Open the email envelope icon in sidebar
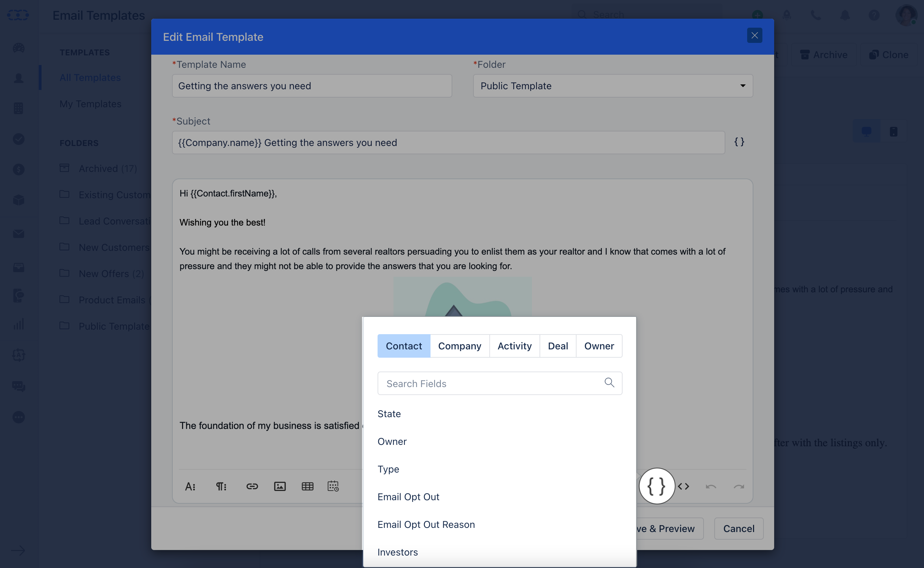 (x=18, y=233)
